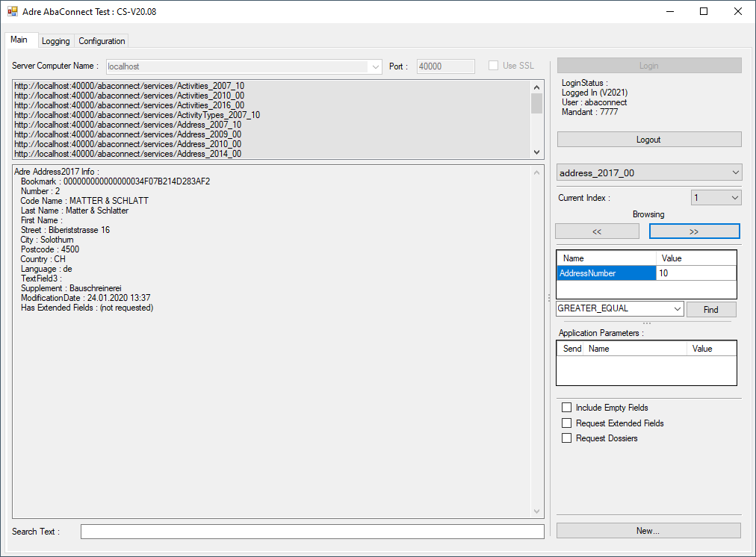Click the Name column header in search grid
Viewport: 756px width, 557px height.
click(x=606, y=258)
